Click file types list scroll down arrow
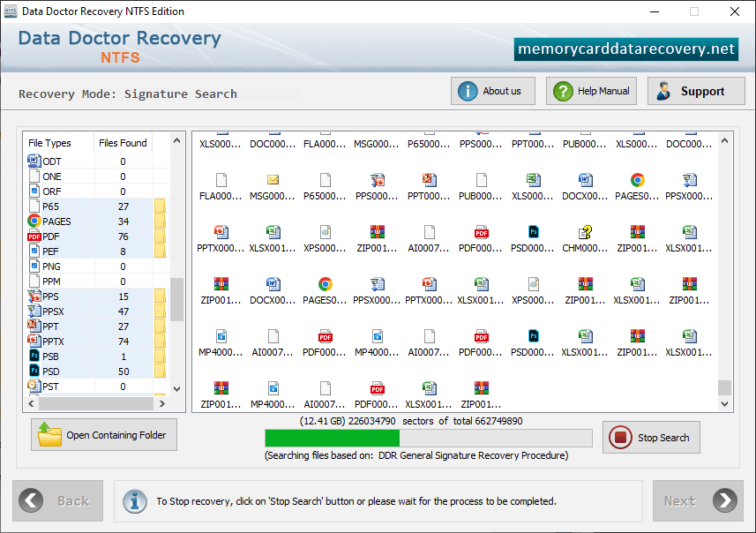This screenshot has height=533, width=756. (177, 389)
